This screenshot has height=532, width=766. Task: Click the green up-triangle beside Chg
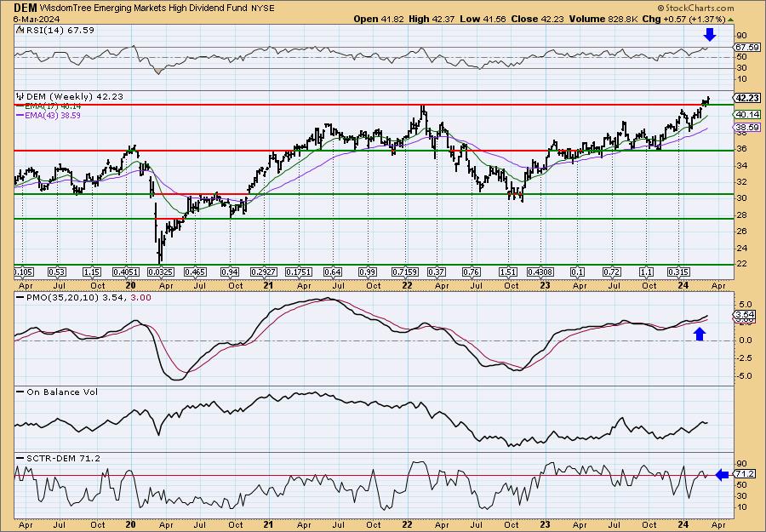tap(730, 20)
